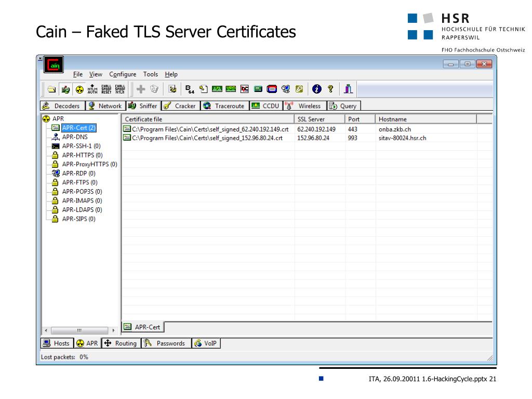
Task: Sort by Certificate file column header
Action: pyautogui.click(x=208, y=119)
